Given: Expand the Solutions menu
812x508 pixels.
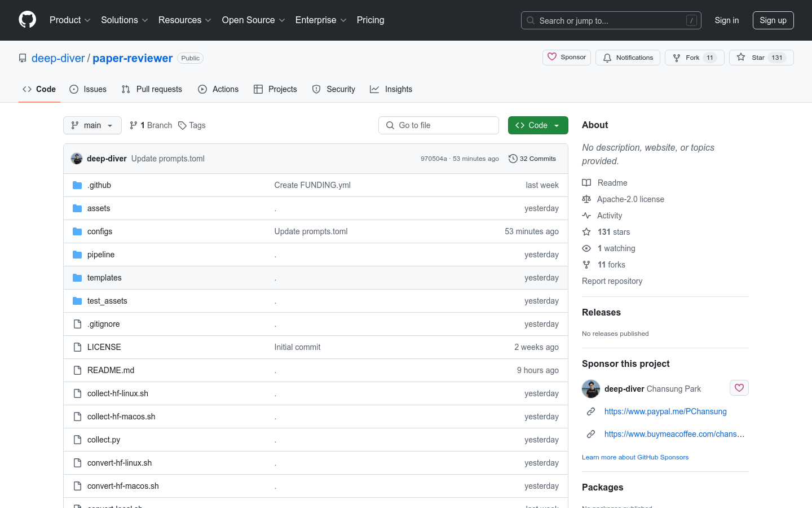Looking at the screenshot, I should pyautogui.click(x=125, y=20).
